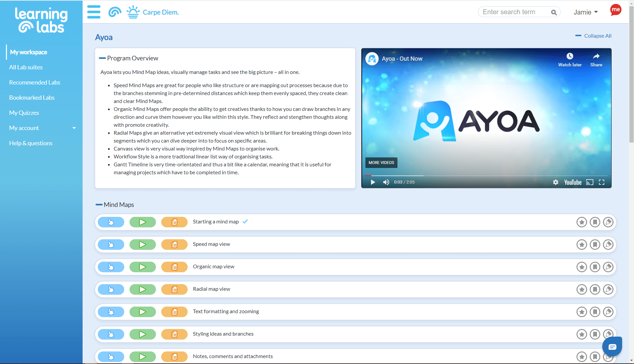The width and height of the screenshot is (634, 364).
Task: Toggle star for Speed map view
Action: click(x=582, y=245)
